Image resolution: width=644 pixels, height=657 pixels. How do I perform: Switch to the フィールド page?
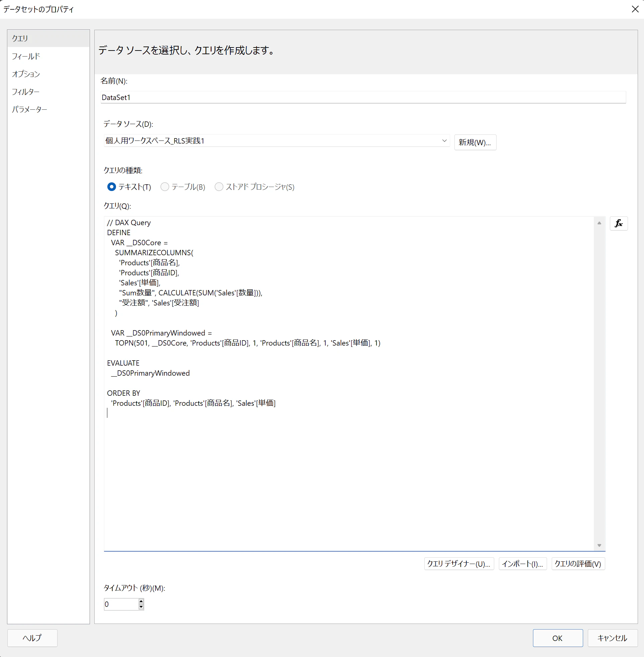(26, 56)
